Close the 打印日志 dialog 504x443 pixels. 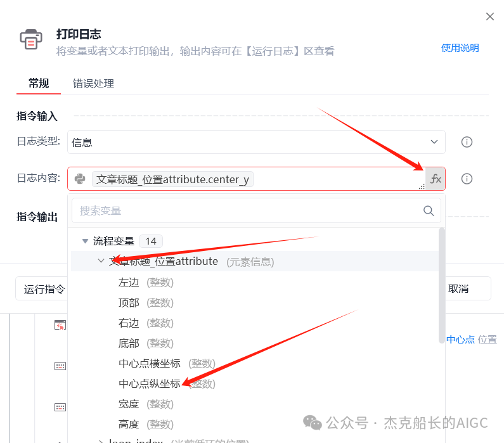click(490, 16)
